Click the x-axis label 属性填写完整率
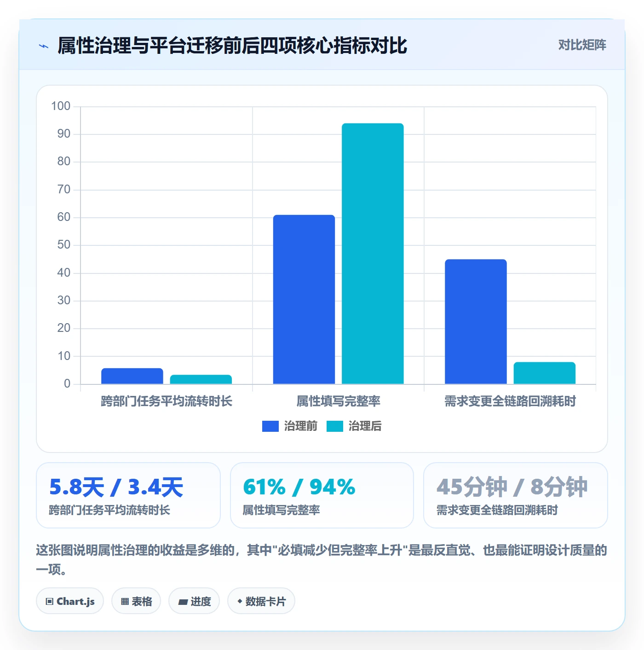 coord(339,401)
